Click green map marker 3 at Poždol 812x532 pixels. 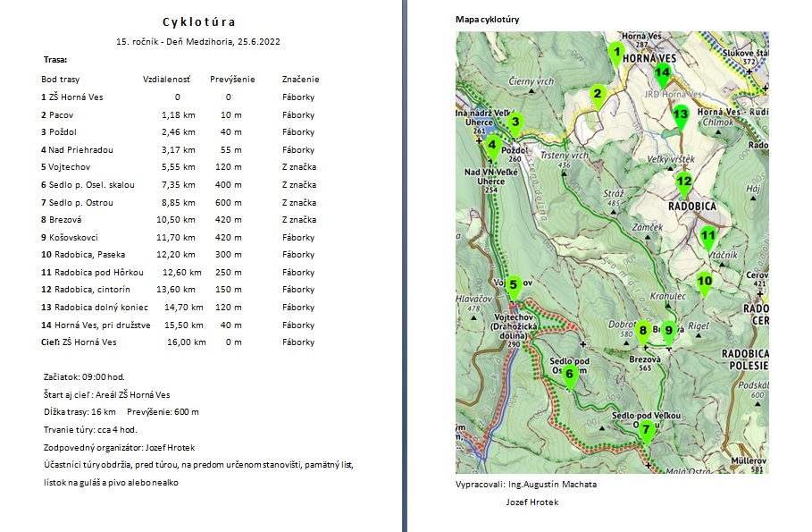515,125
